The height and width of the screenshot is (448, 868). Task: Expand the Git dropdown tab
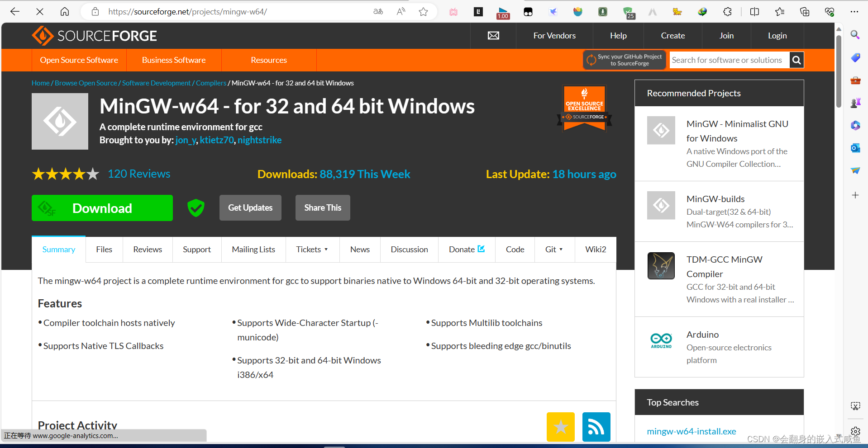pyautogui.click(x=554, y=250)
